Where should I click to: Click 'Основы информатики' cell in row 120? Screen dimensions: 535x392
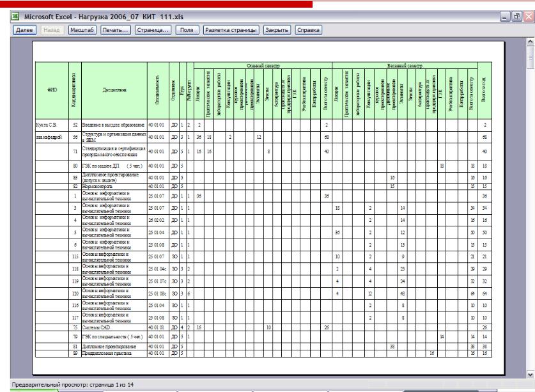(114, 294)
